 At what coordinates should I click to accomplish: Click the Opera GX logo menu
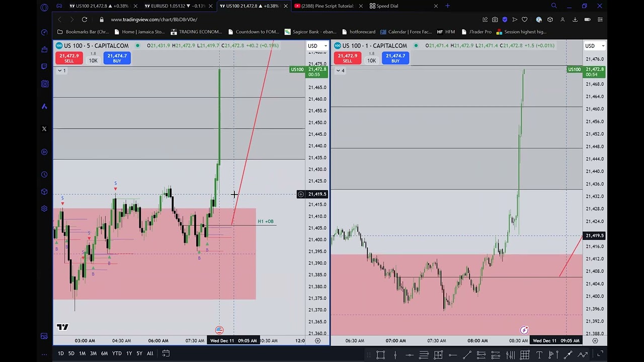44,7
